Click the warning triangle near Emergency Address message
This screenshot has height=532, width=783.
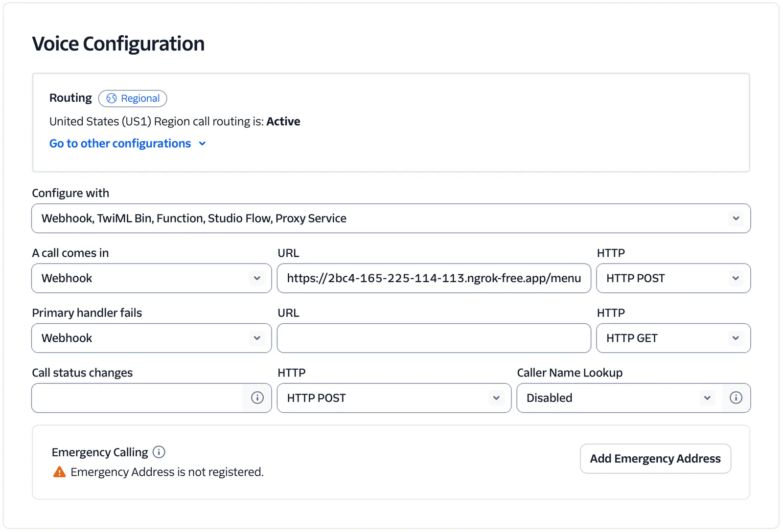59,471
